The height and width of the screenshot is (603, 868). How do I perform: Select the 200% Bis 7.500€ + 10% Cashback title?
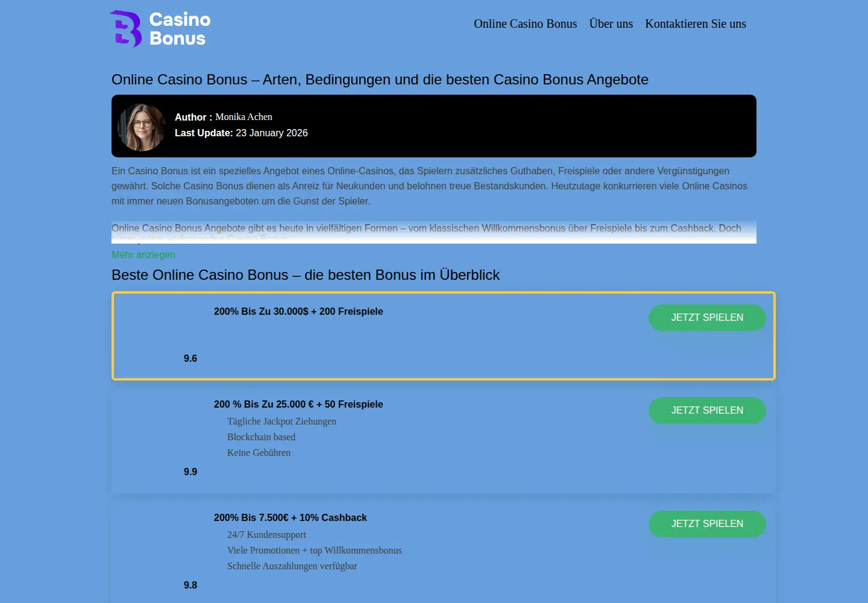[x=291, y=517]
